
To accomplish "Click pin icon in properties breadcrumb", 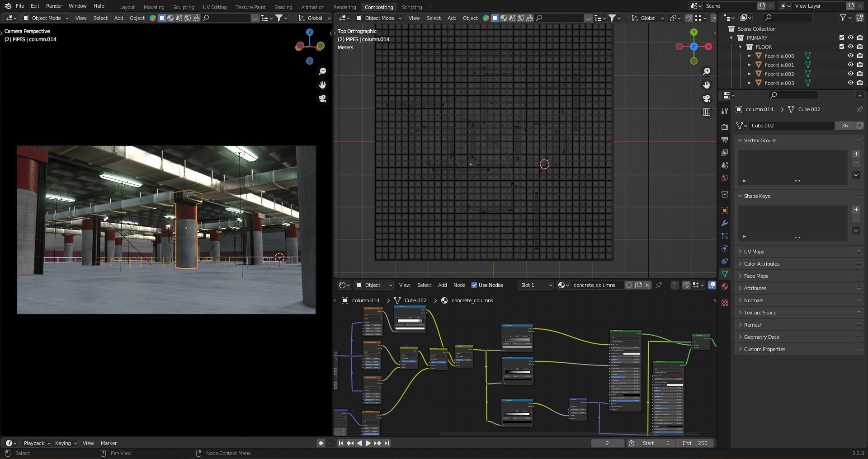I will [859, 109].
